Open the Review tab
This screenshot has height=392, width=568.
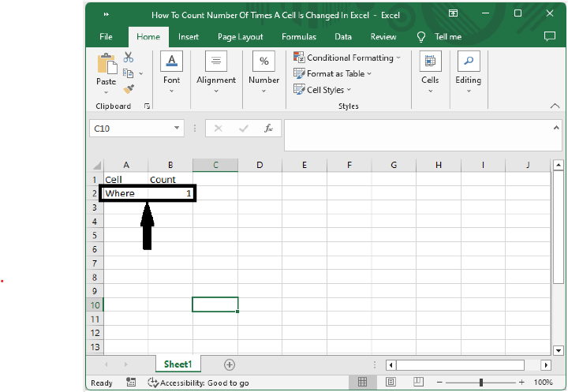click(383, 36)
